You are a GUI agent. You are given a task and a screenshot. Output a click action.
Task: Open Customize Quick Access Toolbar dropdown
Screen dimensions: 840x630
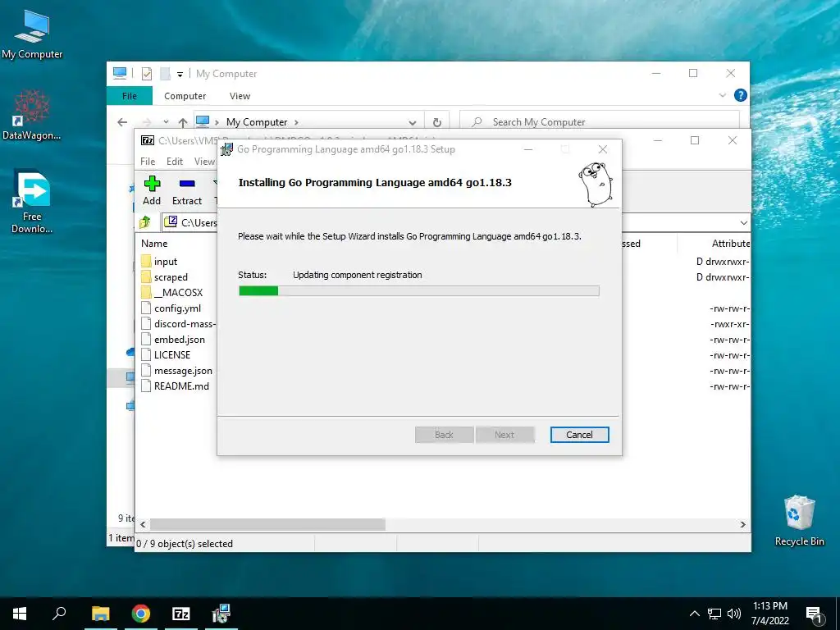pos(180,75)
